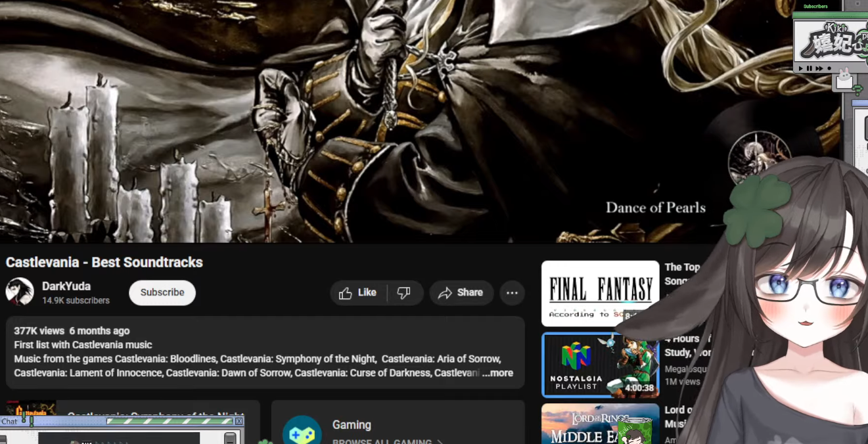
Task: Click the thumbs-up Like icon
Action: coord(346,293)
